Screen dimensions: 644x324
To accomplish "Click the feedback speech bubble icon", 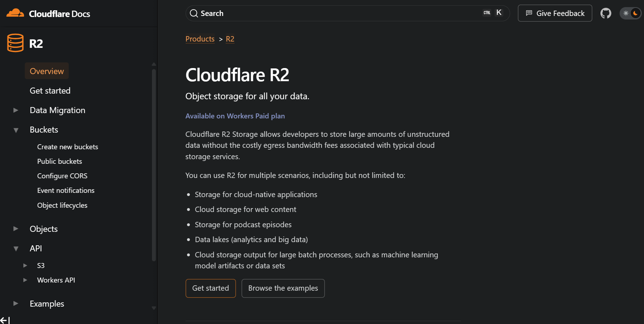I will coord(529,13).
